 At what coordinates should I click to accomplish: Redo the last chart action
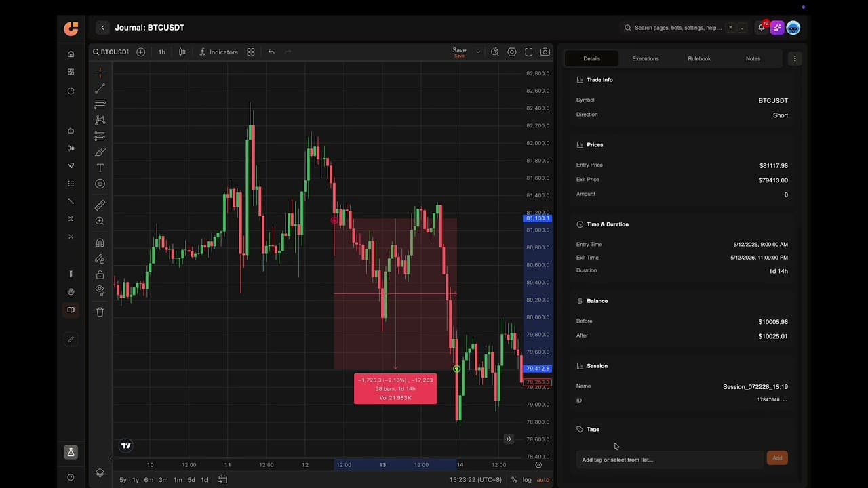[288, 52]
